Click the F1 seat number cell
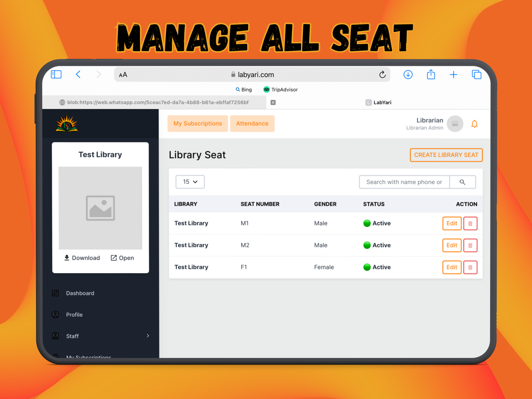This screenshot has width=532, height=399. (x=244, y=267)
